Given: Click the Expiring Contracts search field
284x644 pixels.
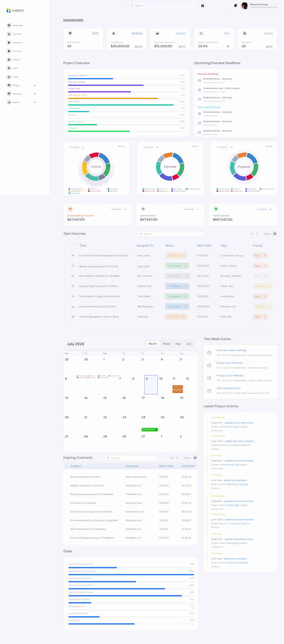Looking at the screenshot, I should coord(131,458).
